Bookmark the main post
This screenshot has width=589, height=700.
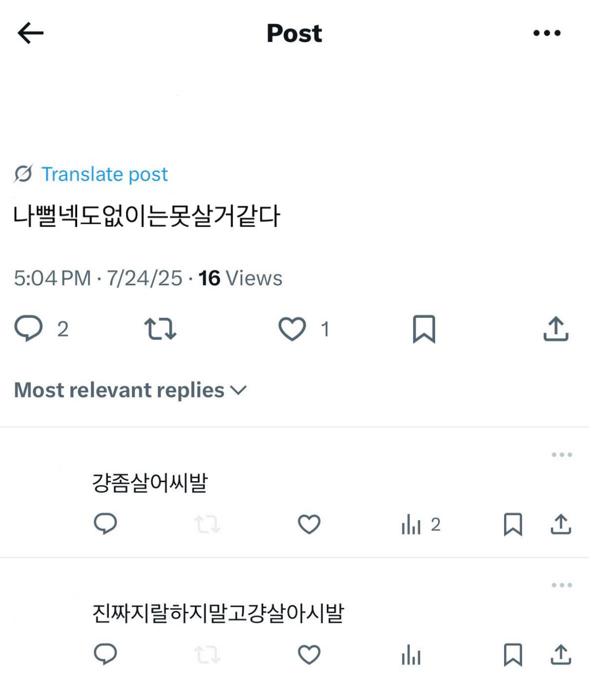424,329
